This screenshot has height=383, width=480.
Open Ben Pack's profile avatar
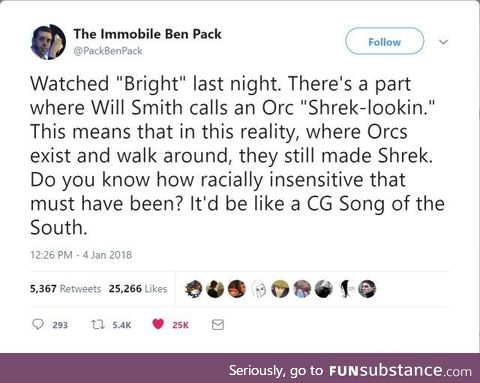click(49, 42)
